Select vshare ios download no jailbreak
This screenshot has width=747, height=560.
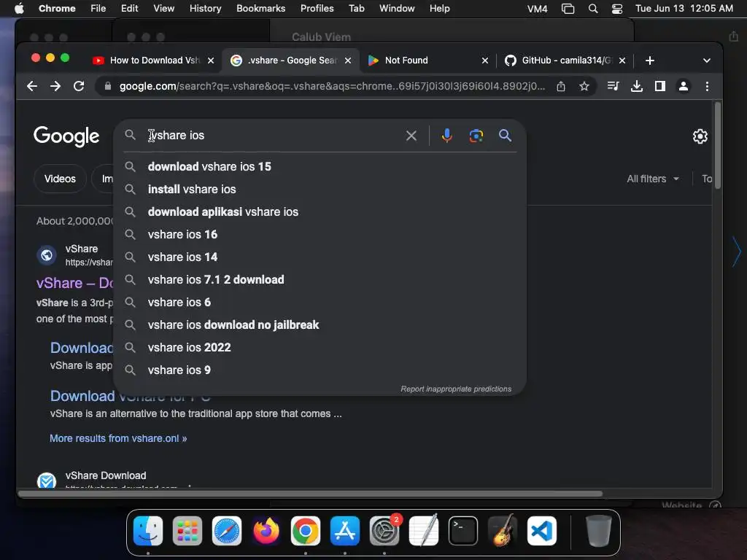tap(320, 325)
